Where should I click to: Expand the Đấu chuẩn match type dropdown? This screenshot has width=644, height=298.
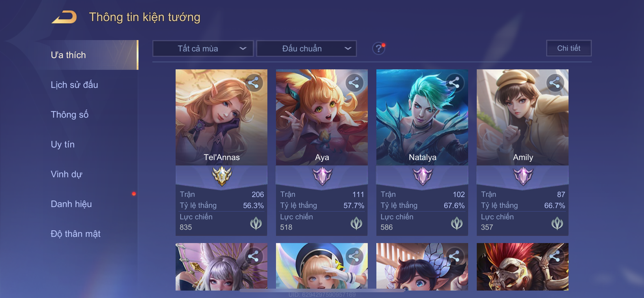[307, 48]
